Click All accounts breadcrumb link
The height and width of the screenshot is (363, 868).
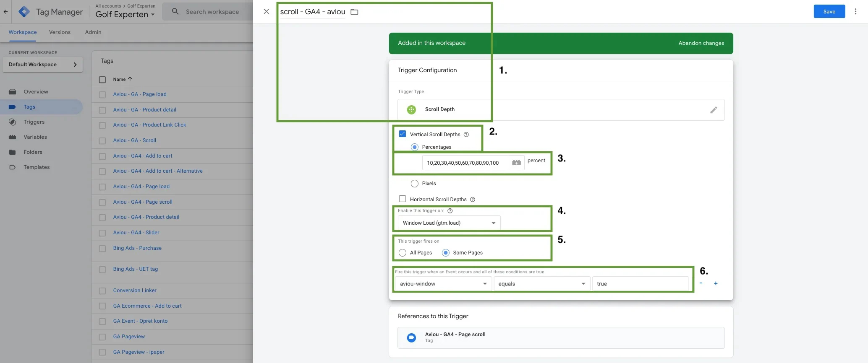click(108, 6)
